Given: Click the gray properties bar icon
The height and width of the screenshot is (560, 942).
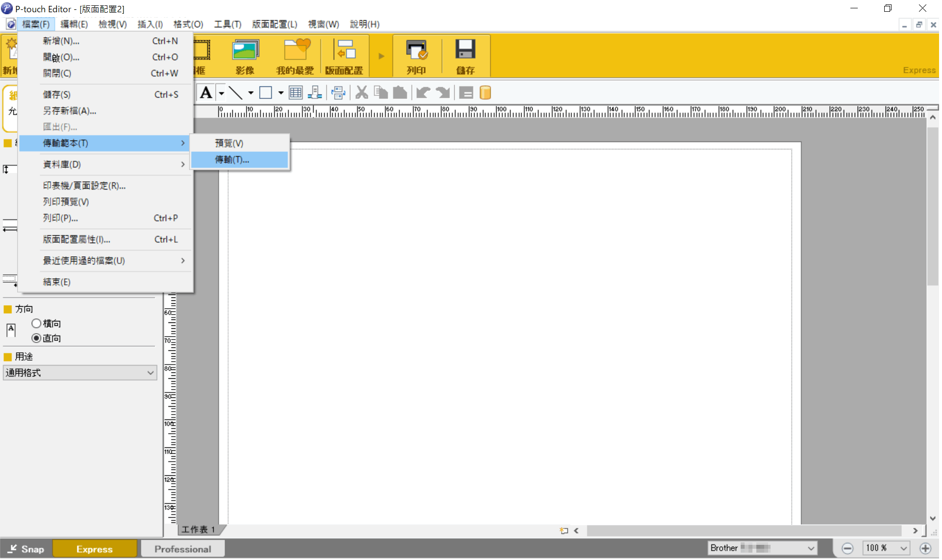Looking at the screenshot, I should click(x=466, y=93).
